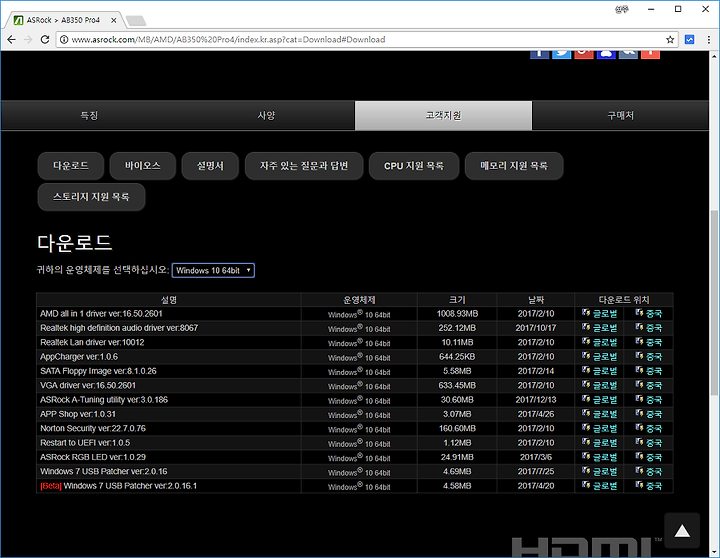
Task: View site information icon in address bar
Action: click(x=64, y=39)
